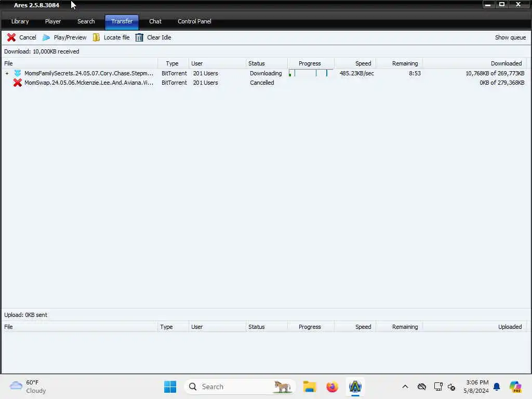Click 201 Users in the Cancelled row

click(205, 83)
